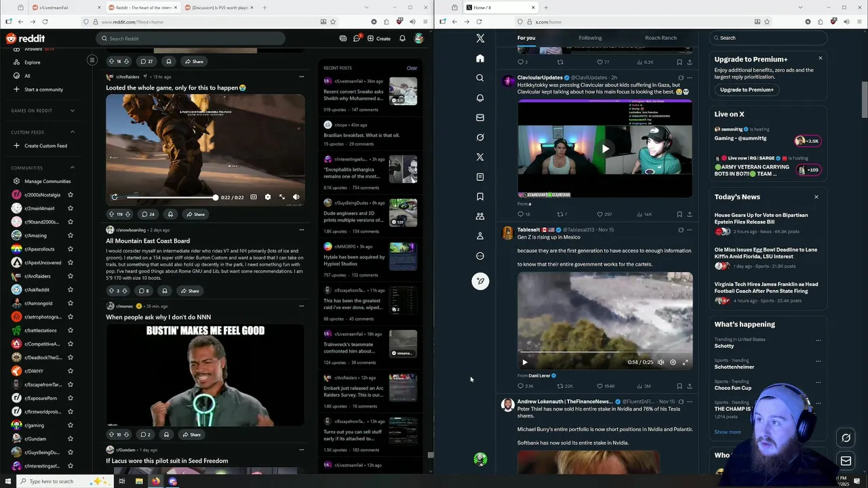Open X Explore magnifier in sidebar
868x488 pixels.
point(480,78)
